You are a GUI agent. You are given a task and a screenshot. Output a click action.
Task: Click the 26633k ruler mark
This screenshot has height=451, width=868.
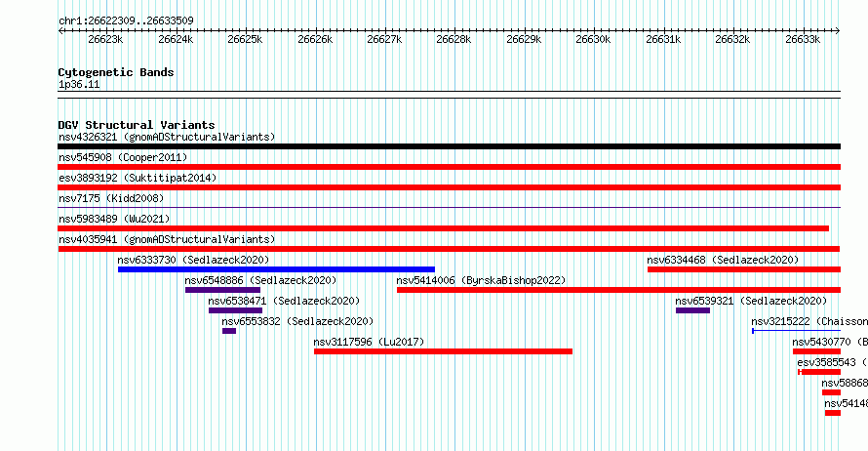pos(803,39)
